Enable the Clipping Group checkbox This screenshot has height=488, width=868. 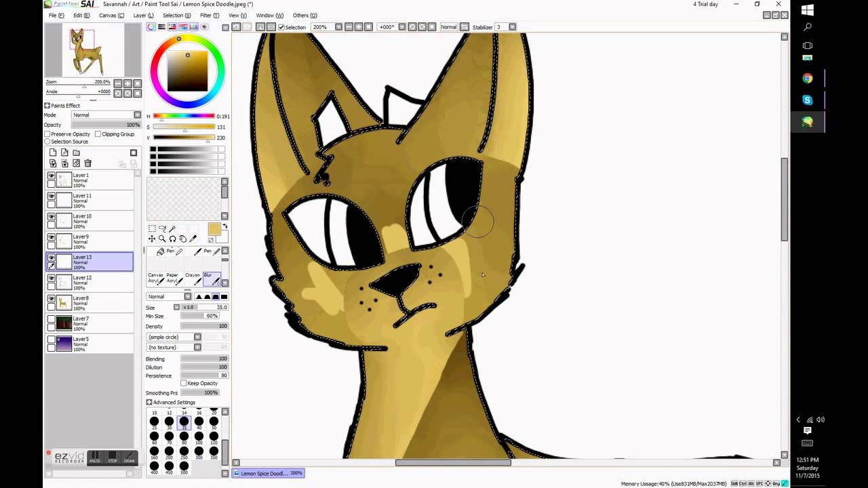pos(98,134)
